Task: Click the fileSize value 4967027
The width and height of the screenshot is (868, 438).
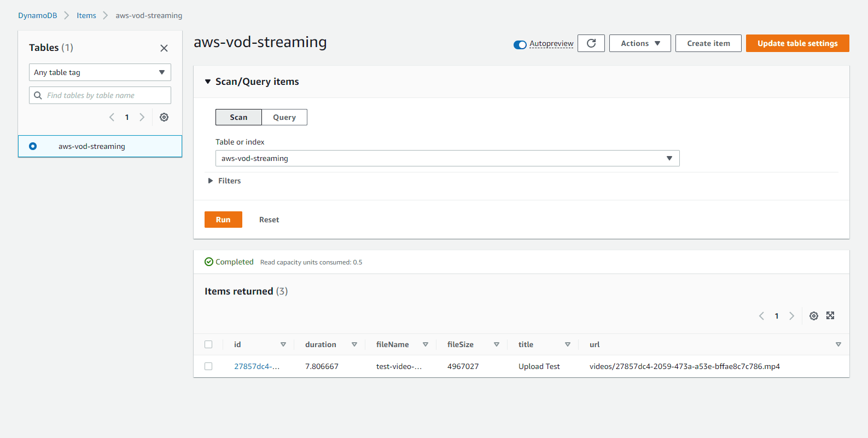Action: coord(463,366)
